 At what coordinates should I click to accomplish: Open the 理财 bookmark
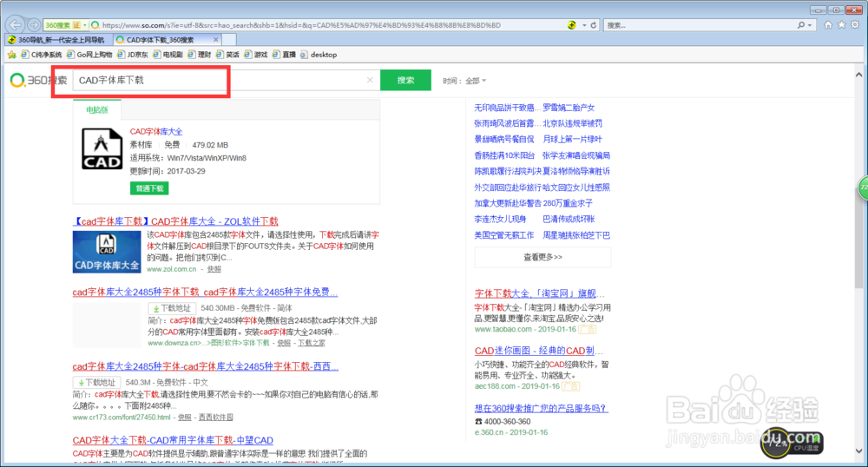[x=200, y=55]
